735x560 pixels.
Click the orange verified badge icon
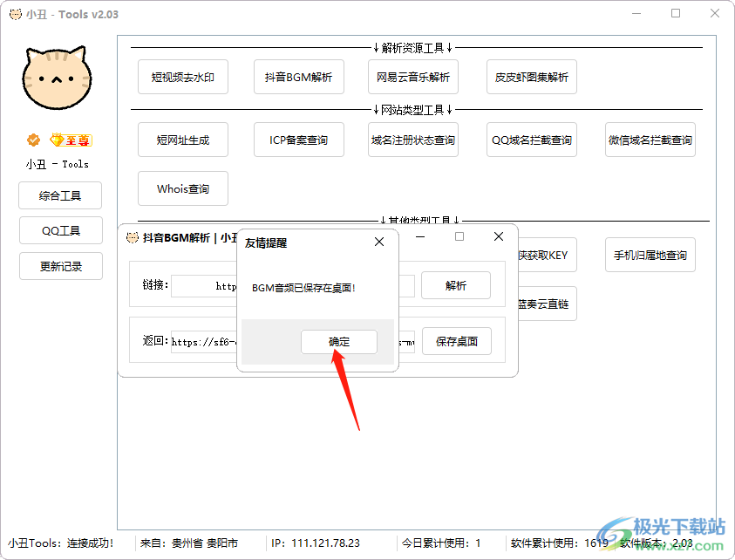coord(33,140)
